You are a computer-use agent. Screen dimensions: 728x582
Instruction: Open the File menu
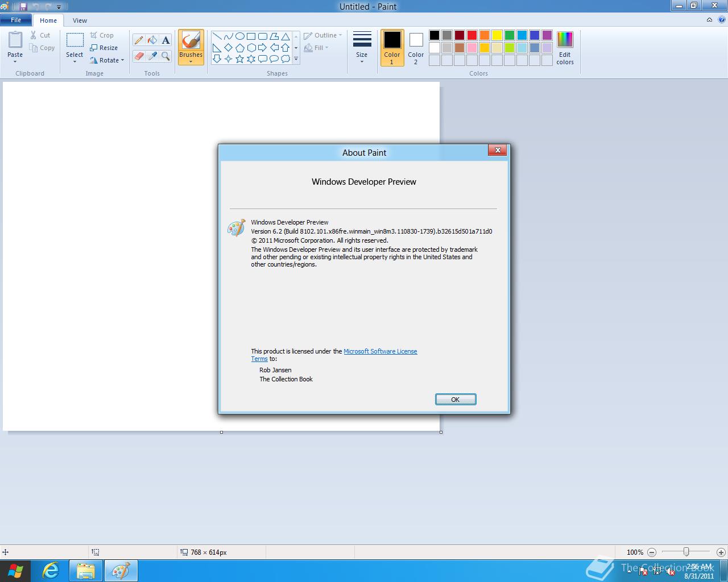16,20
